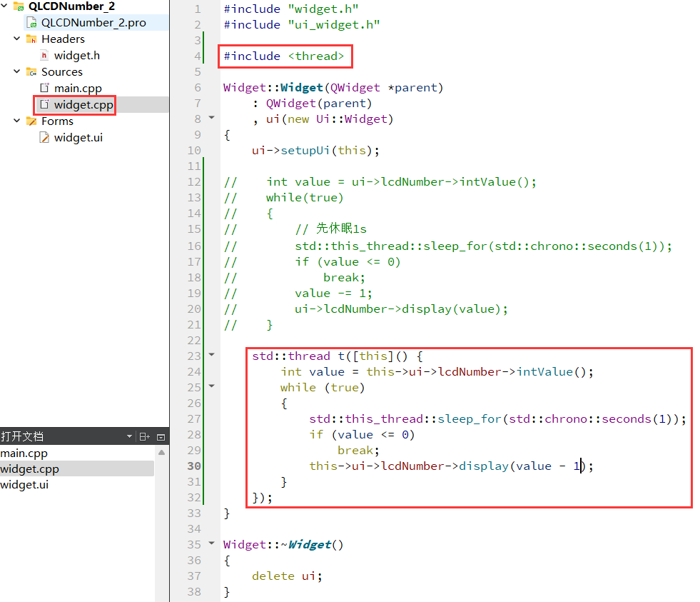Click the QLCDNumber_2.pro file icon

31,22
